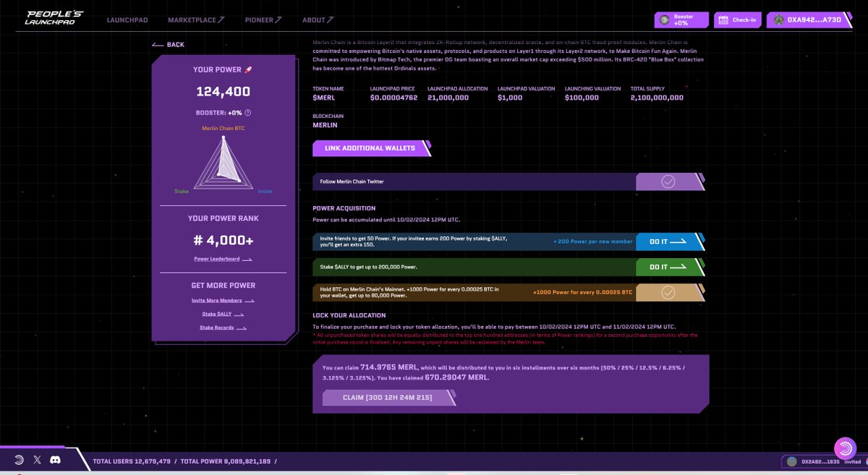Select the $100,000 launching valuation
Viewport: 868px width, 475px height.
point(582,98)
